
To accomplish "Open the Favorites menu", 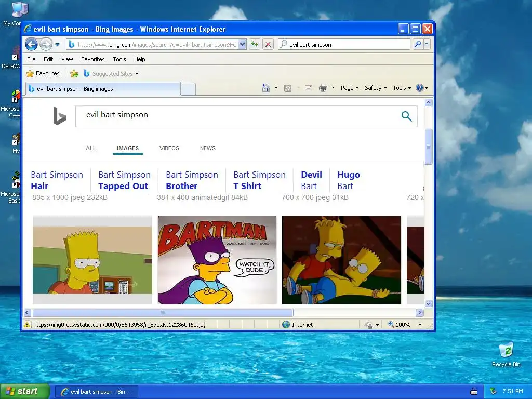I will pyautogui.click(x=92, y=59).
